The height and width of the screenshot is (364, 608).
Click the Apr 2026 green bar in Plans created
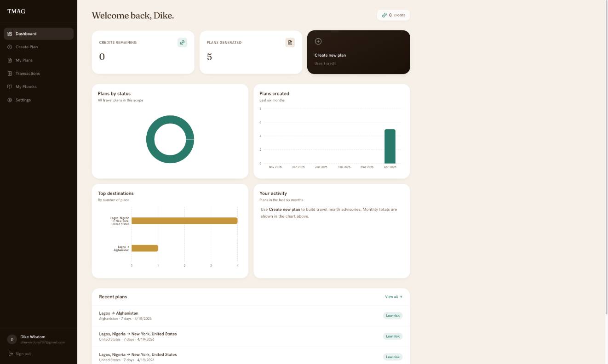tap(390, 146)
